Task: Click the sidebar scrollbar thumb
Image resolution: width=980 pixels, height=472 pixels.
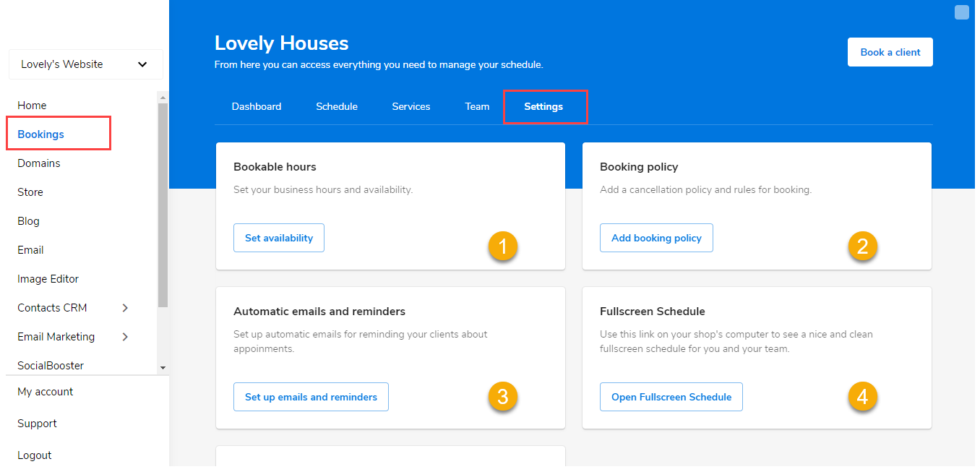Action: (163, 205)
